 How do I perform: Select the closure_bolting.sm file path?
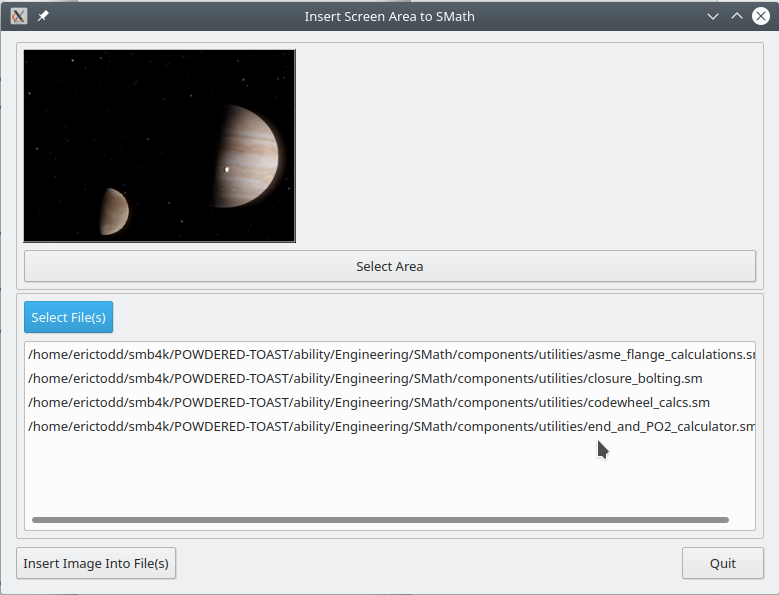pyautogui.click(x=365, y=378)
